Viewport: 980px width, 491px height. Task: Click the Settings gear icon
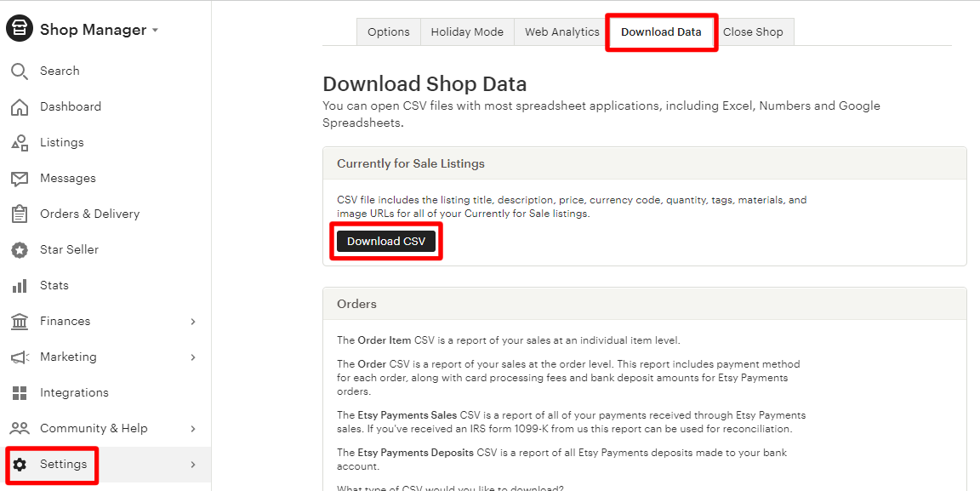20,465
